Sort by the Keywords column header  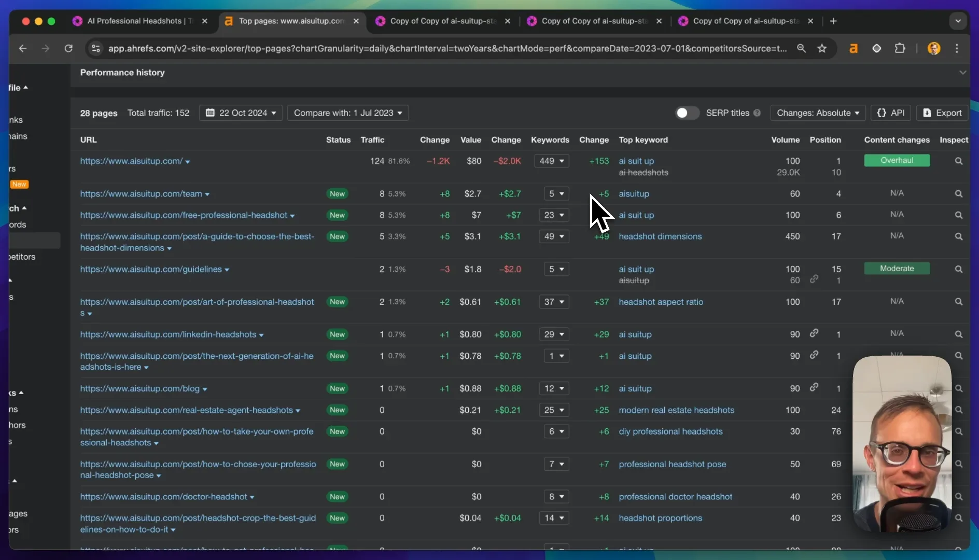(550, 140)
